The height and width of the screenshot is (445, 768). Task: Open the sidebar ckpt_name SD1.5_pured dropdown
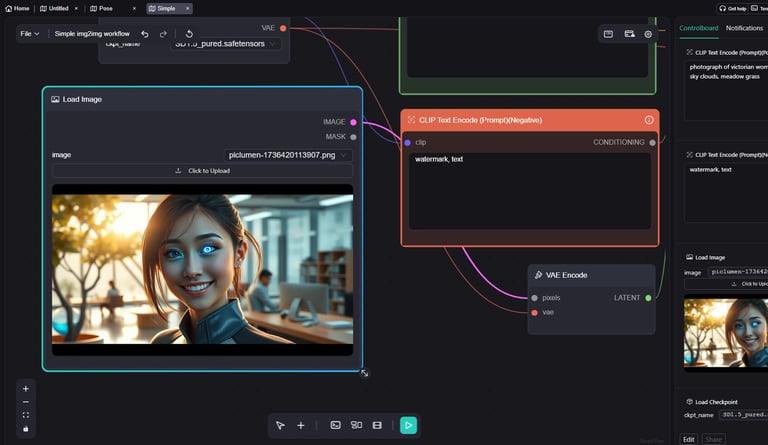(x=744, y=415)
